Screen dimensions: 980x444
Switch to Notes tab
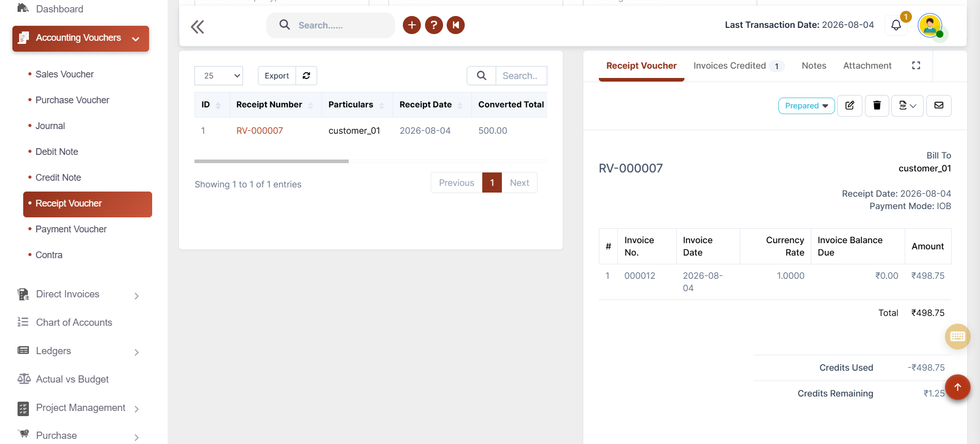(x=814, y=66)
